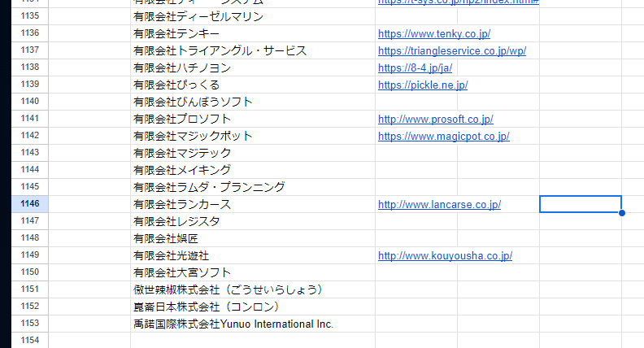Screen dimensions: 644x348
Task: Select row header 1140
Action: pyautogui.click(x=30, y=102)
